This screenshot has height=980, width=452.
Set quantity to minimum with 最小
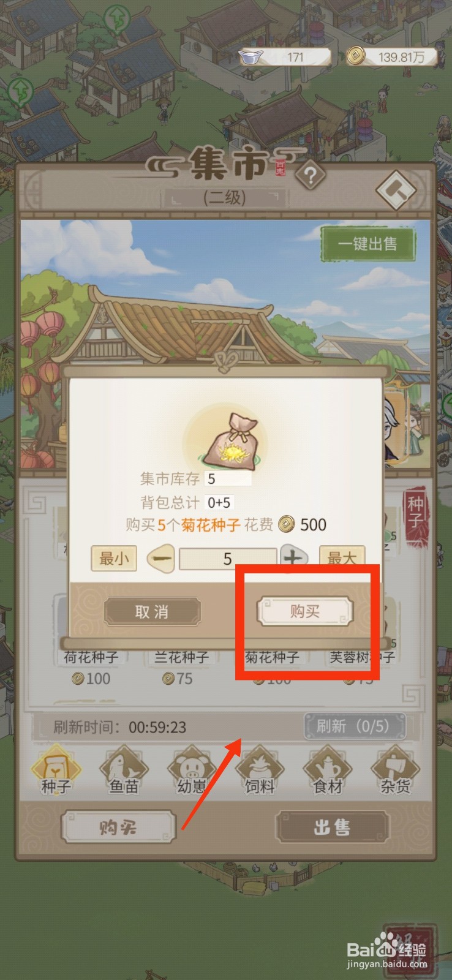pos(114,559)
